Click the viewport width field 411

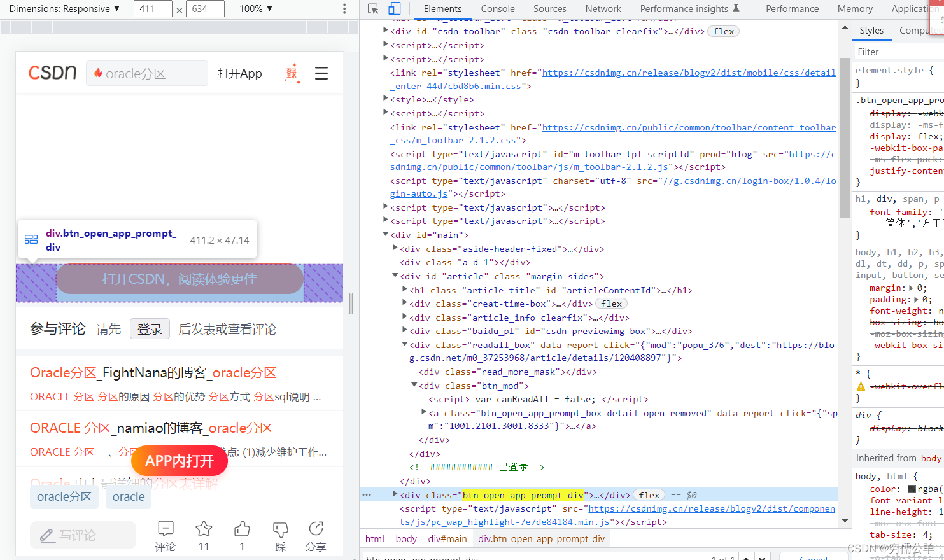pos(153,9)
